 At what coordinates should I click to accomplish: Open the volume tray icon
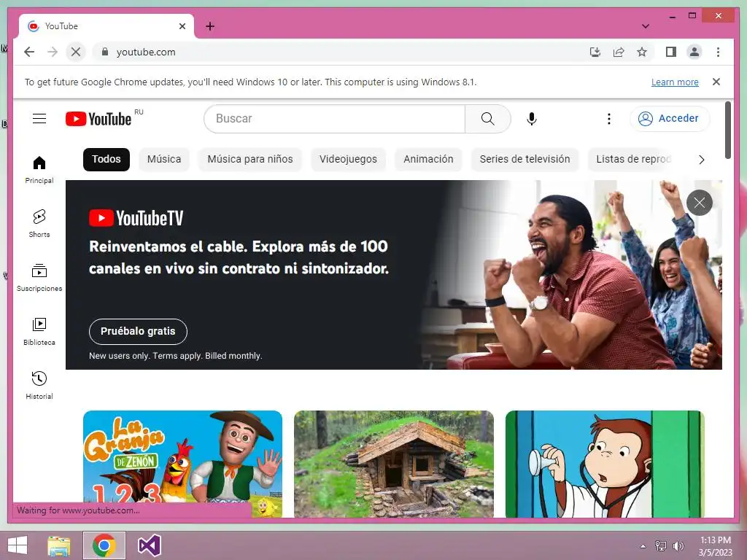[x=678, y=546]
